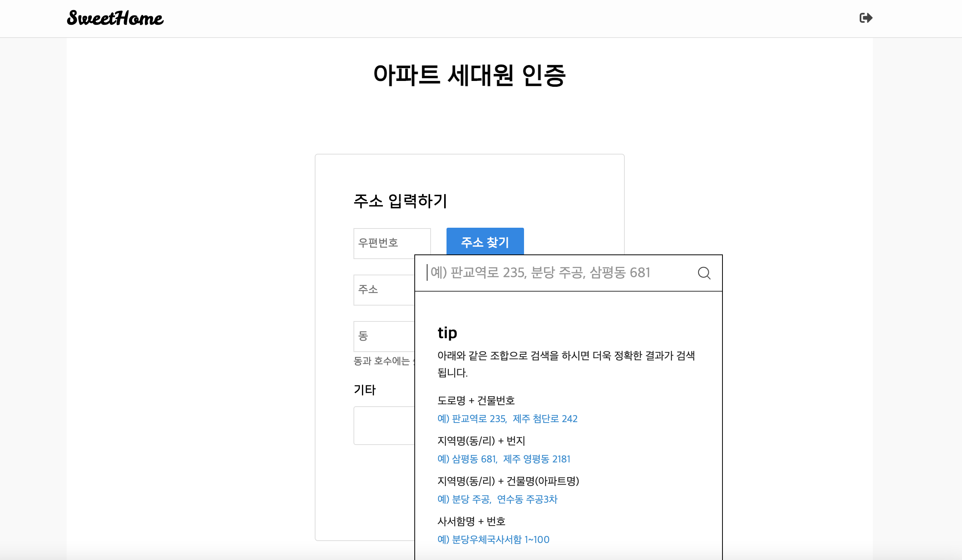Click the 주소 입력하기 heading
This screenshot has width=962, height=560.
[400, 201]
